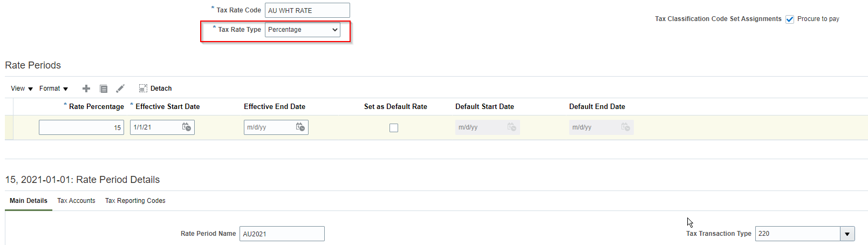The image size is (868, 245).
Task: Switch to the Tax Reporting Codes tab
Action: [x=135, y=201]
